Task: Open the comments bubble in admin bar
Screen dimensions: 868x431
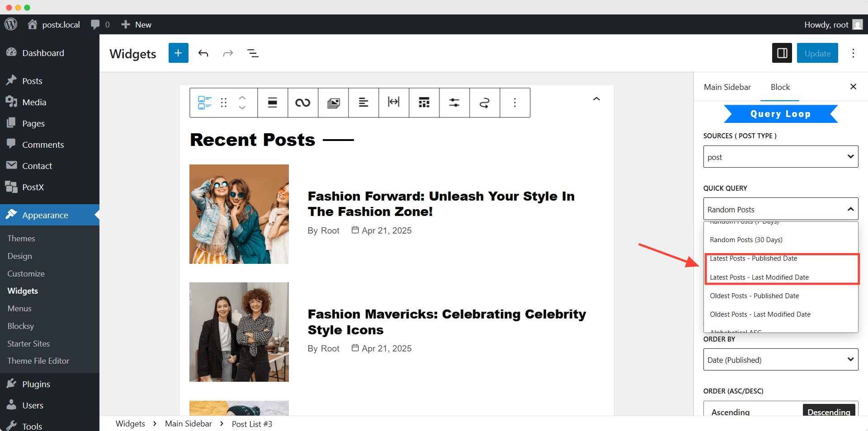Action: [x=100, y=24]
